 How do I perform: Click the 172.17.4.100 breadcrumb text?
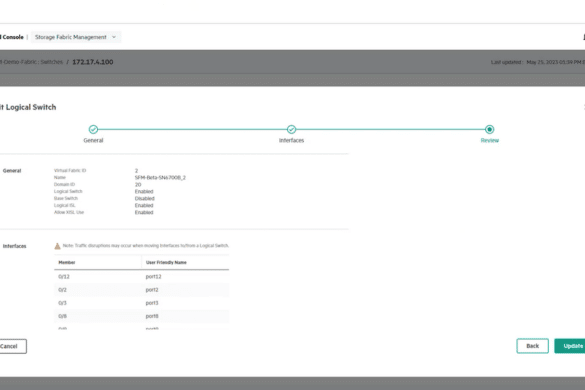(x=93, y=62)
